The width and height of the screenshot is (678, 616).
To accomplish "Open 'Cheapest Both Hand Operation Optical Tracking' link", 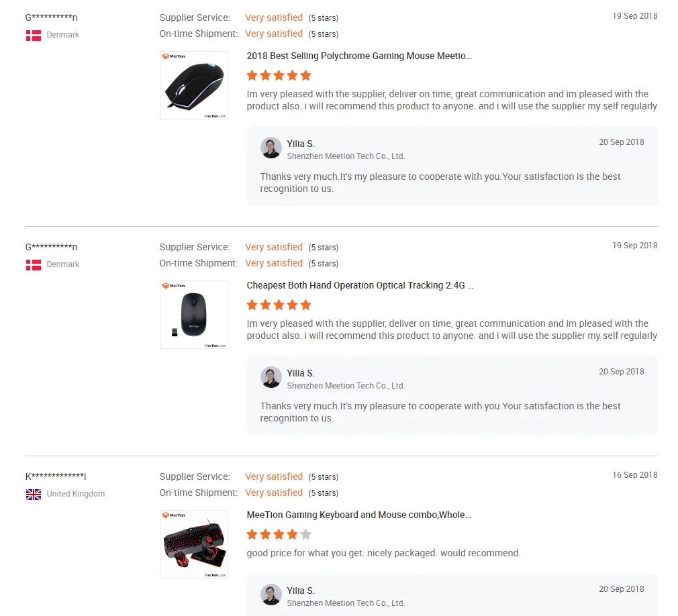I will [x=360, y=286].
